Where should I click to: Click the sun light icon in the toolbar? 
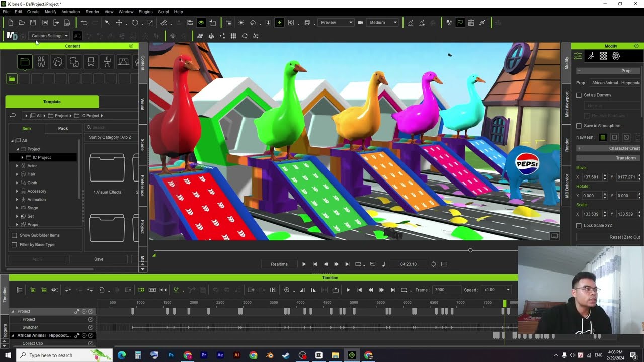[241, 23]
